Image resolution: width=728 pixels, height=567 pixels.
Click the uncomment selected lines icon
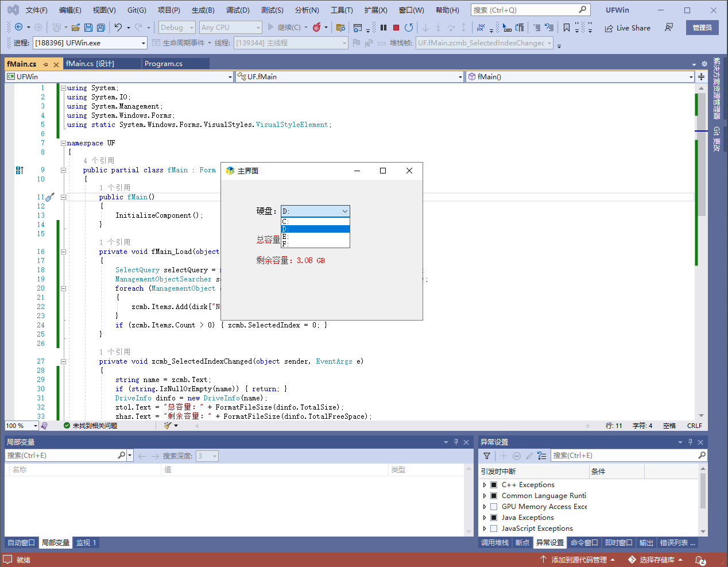(x=549, y=27)
